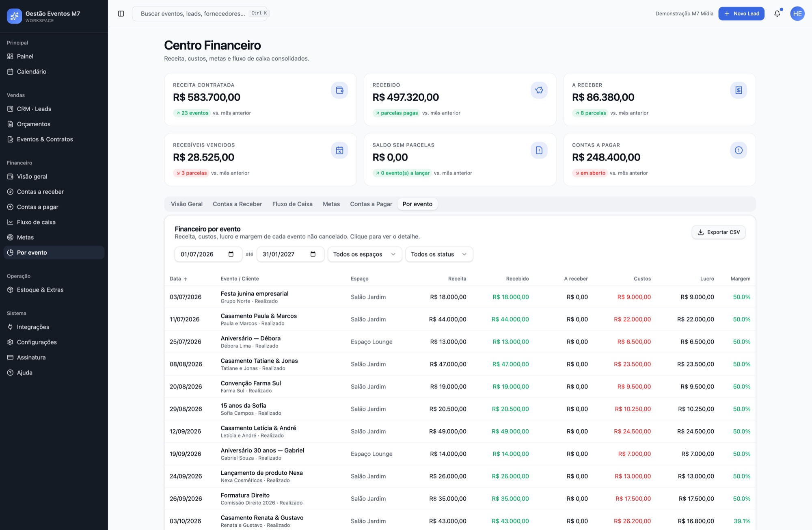Click the alert icon in Saldo Sem Parcelas card
Screen dimensions: 812x530
539,150
